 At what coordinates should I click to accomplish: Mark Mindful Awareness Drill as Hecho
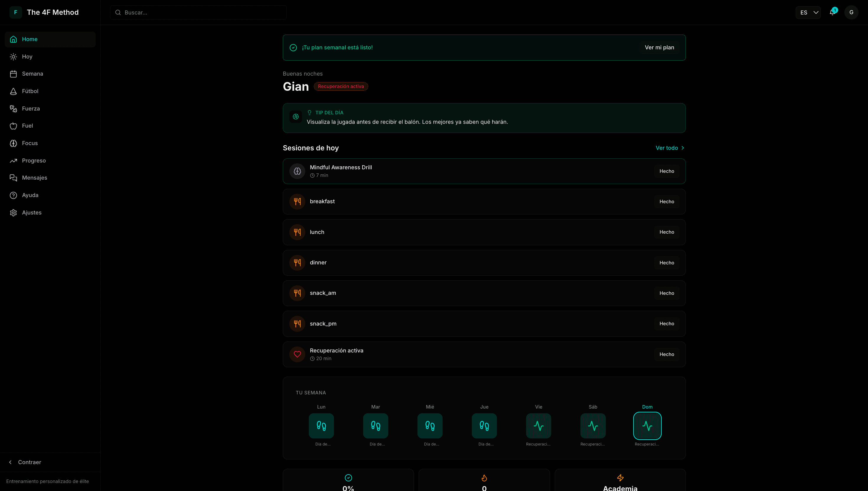[667, 171]
